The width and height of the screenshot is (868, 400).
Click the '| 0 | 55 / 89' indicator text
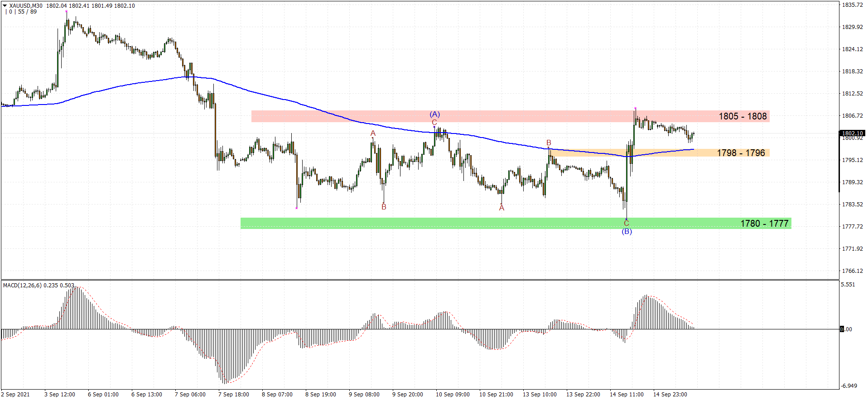tap(21, 12)
